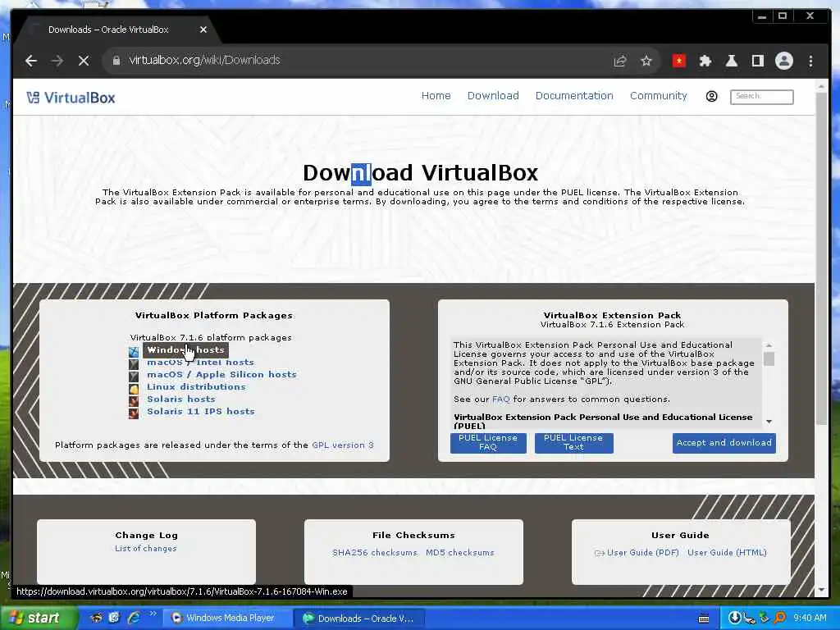Click the magnifier tray icon
Screen dimensions: 840x630
pos(780,619)
